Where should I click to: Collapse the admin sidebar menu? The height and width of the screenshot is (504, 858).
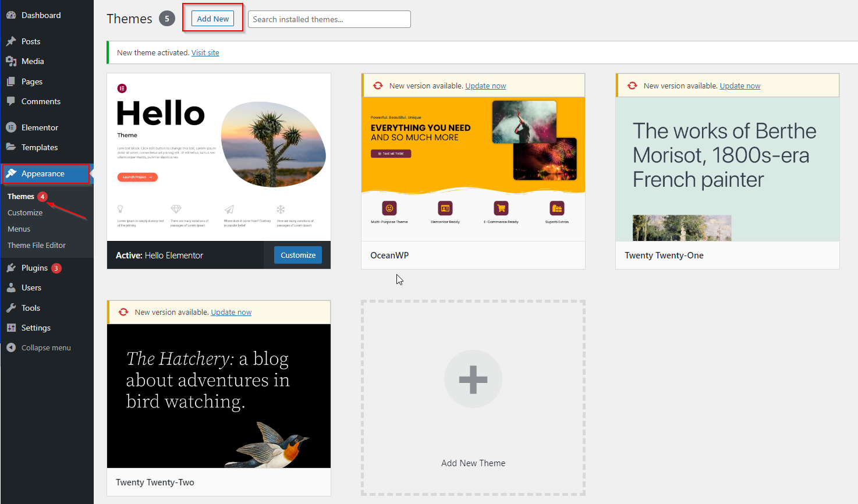pos(47,347)
